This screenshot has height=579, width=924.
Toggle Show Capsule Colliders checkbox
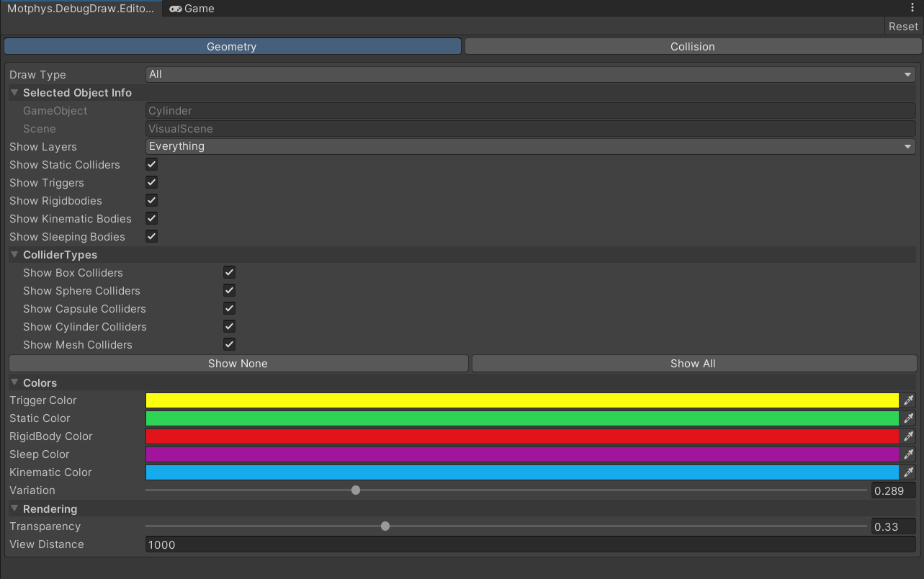pos(229,308)
